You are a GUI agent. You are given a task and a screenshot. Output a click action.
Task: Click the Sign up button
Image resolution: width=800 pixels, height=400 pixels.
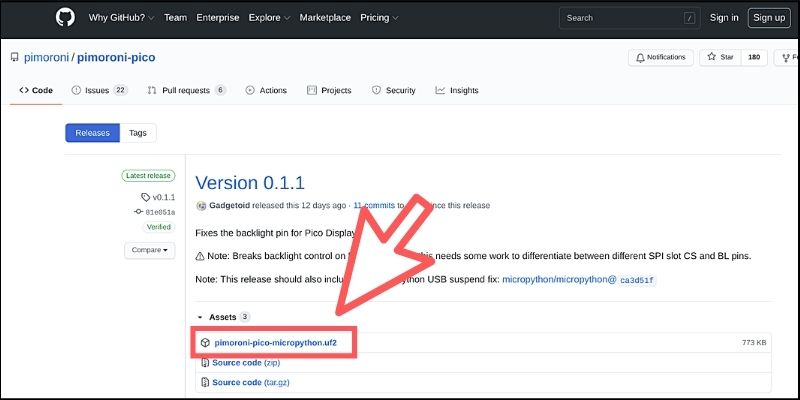coord(769,18)
